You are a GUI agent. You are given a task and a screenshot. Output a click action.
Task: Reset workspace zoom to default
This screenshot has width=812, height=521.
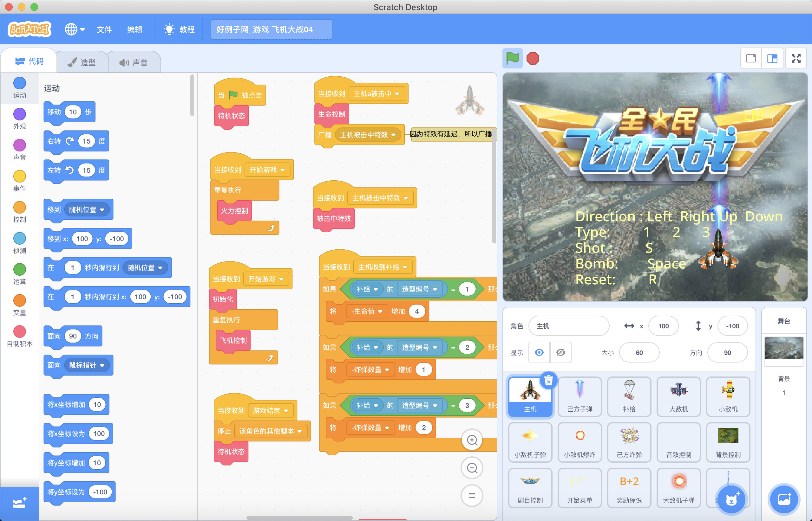[472, 496]
